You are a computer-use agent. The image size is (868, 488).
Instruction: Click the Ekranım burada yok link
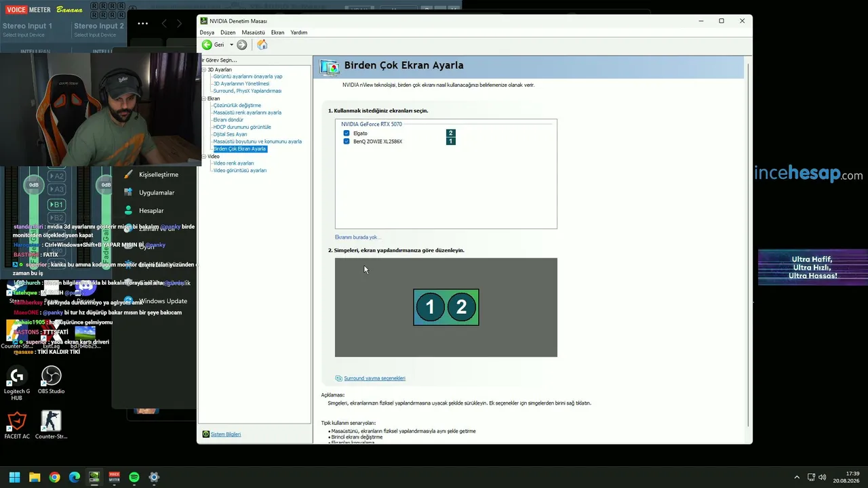(358, 237)
